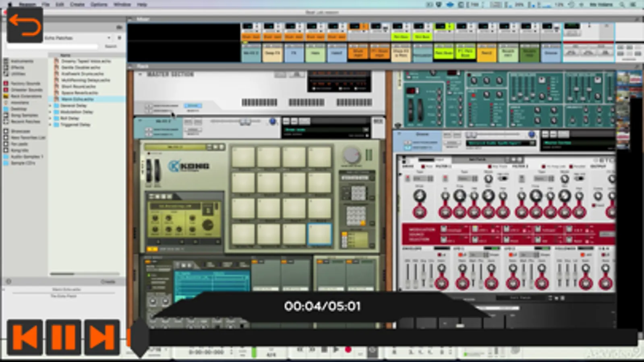The image size is (644, 362).
Task: Skip to the next video chapter
Action: 102,337
